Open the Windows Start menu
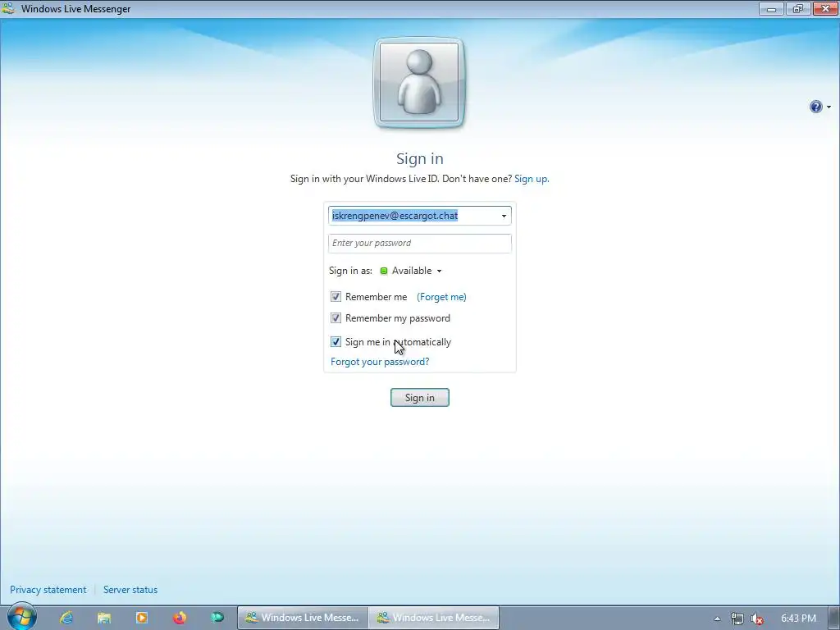The width and height of the screenshot is (840, 630). [x=22, y=617]
